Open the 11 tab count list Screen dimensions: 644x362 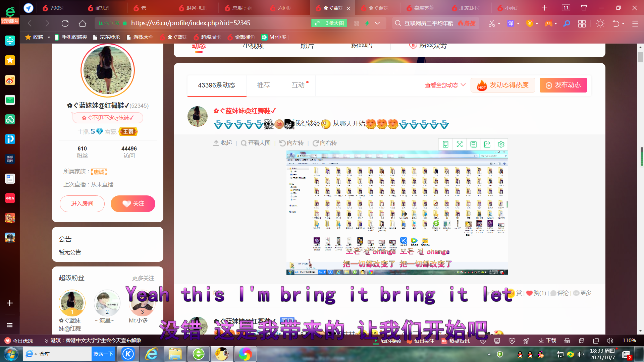(x=566, y=8)
